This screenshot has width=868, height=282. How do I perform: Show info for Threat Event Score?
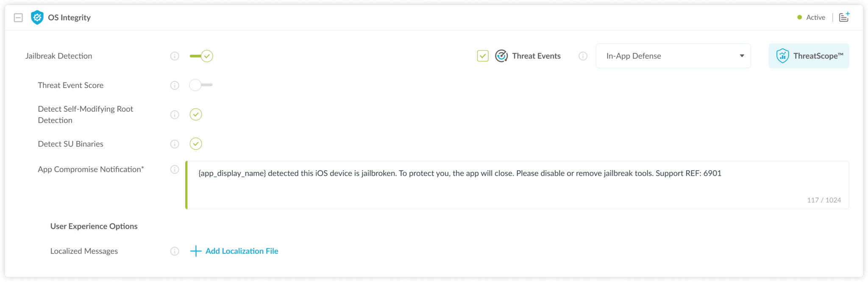coord(175,85)
